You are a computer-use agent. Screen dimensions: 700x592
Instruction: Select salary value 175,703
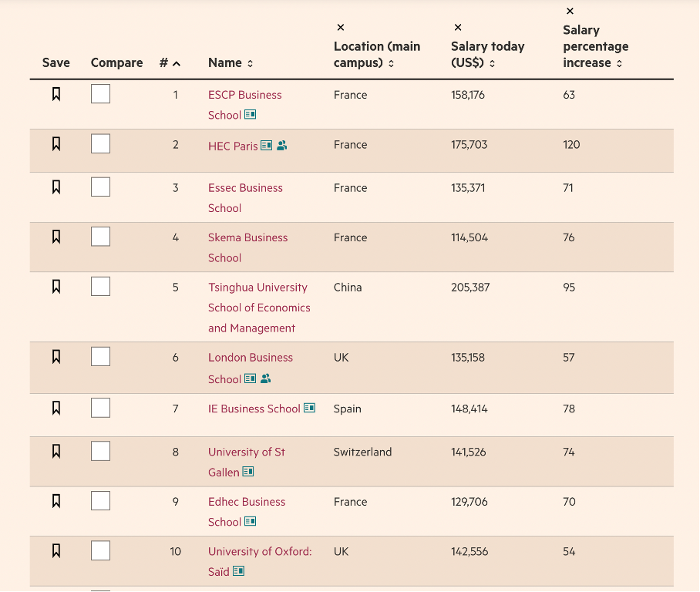pyautogui.click(x=469, y=145)
